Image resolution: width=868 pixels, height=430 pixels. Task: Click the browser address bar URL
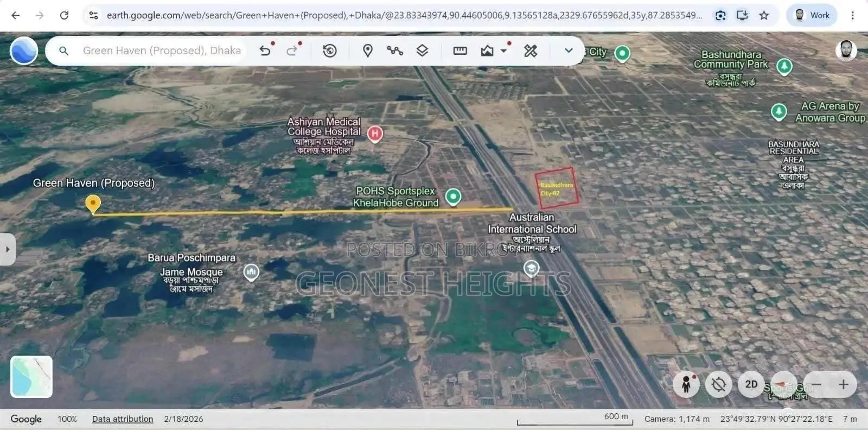(x=404, y=15)
